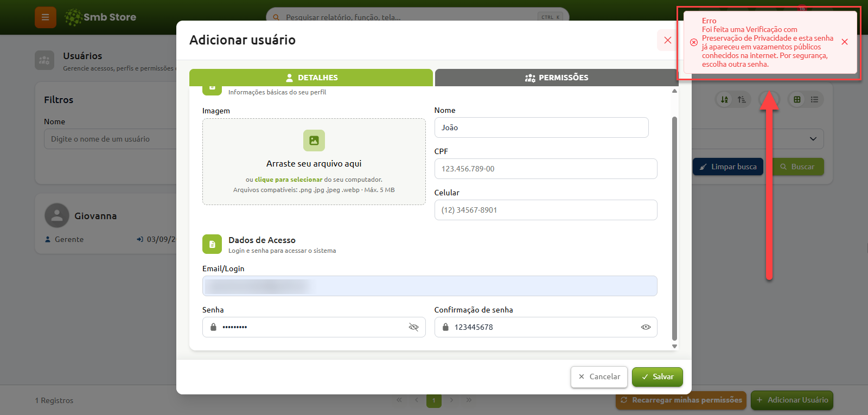Click the Filtros Nome search input
This screenshot has width=868, height=415.
click(110, 139)
